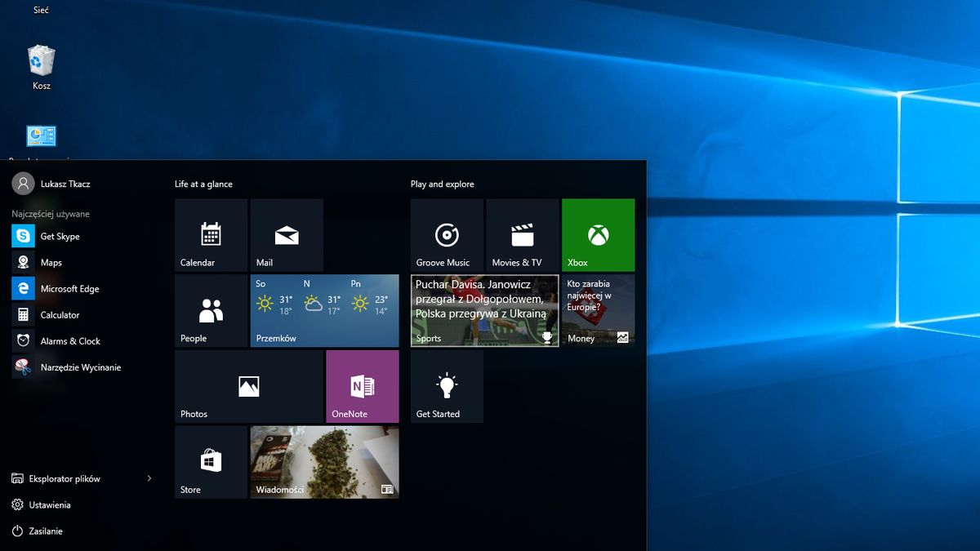The width and height of the screenshot is (980, 551).
Task: Click the Najczęściej używane label
Action: point(51,214)
